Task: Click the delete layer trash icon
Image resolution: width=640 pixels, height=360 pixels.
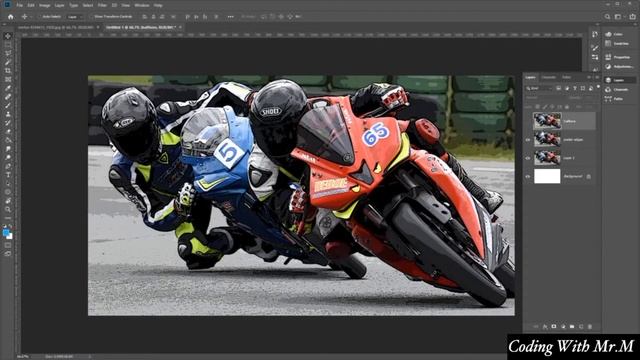Action: coord(590,327)
